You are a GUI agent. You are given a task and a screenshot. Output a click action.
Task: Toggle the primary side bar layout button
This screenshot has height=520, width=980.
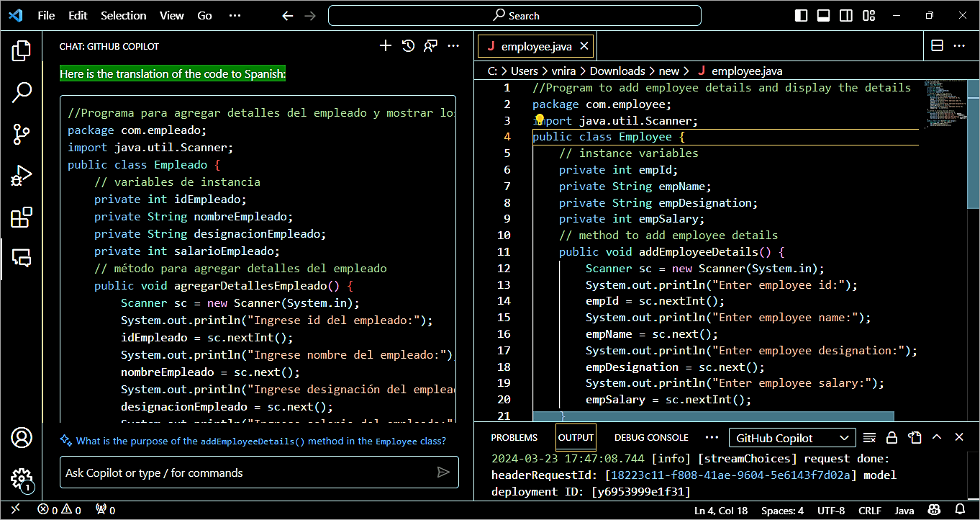coord(801,15)
